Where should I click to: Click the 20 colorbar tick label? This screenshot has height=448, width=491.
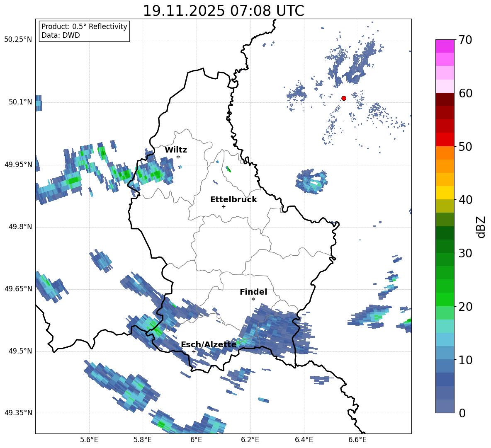(x=465, y=307)
